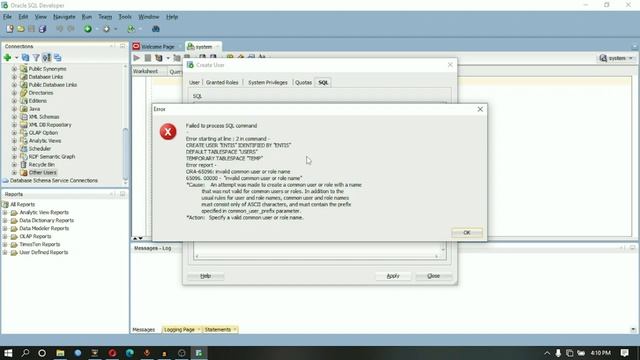The height and width of the screenshot is (360, 640).
Task: Switch to Granted Roles tab in Create User
Action: tap(222, 82)
